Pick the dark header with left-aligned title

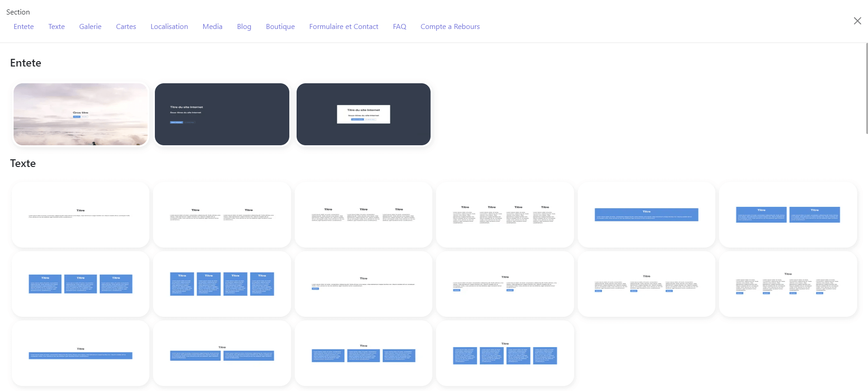click(222, 114)
